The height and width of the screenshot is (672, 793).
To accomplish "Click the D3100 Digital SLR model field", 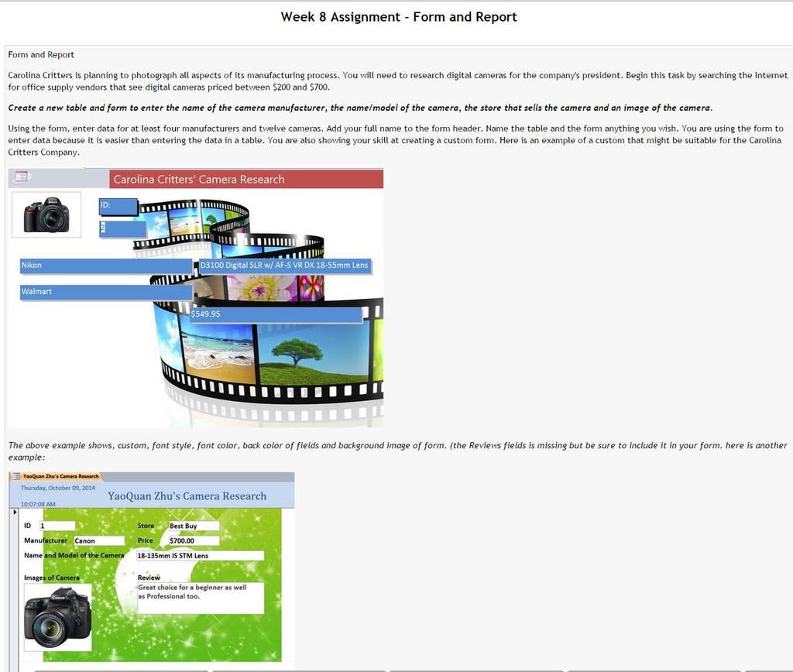I will coord(285,266).
